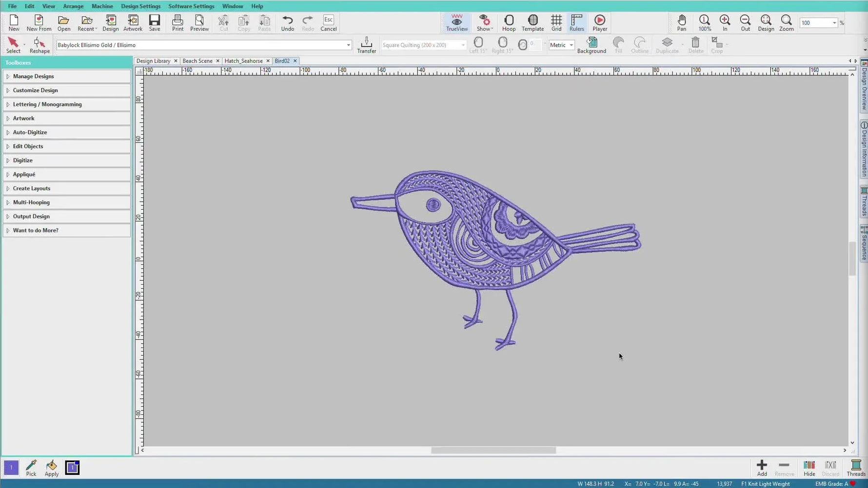The image size is (868, 488).
Task: Open the File menu
Action: [12, 6]
